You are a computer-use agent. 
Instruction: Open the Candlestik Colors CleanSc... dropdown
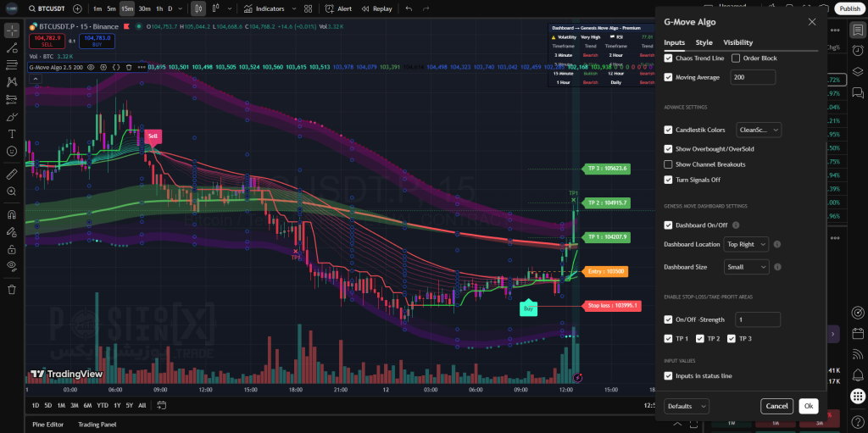[759, 130]
